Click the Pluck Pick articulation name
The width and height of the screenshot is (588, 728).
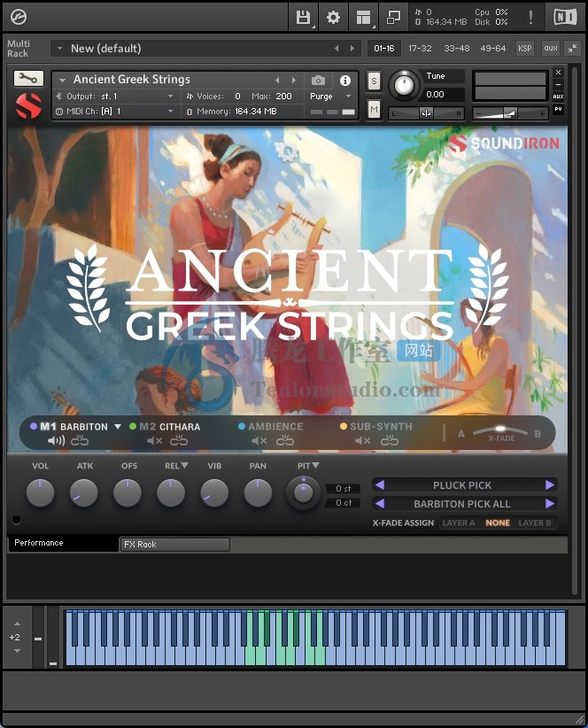pos(462,485)
